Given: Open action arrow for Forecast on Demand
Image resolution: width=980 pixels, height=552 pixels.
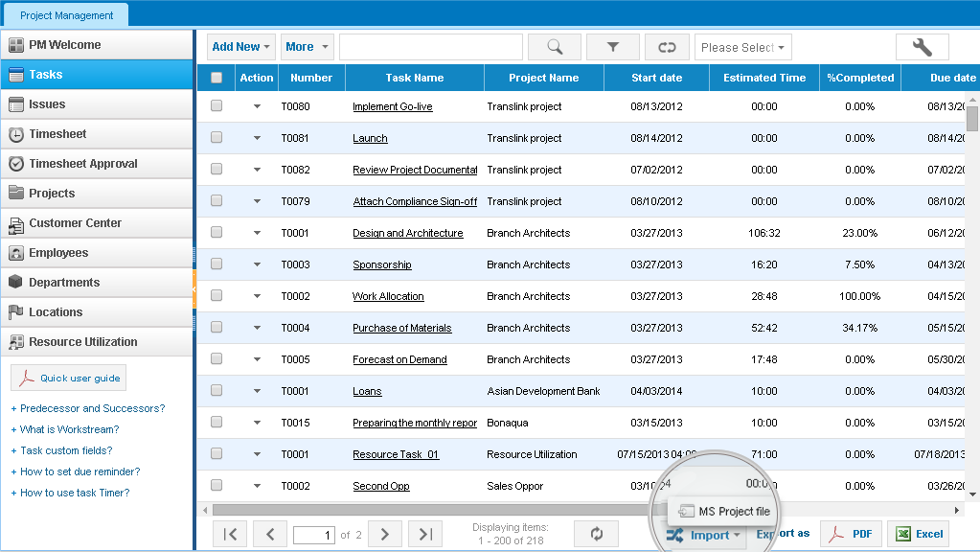Looking at the screenshot, I should [x=257, y=359].
